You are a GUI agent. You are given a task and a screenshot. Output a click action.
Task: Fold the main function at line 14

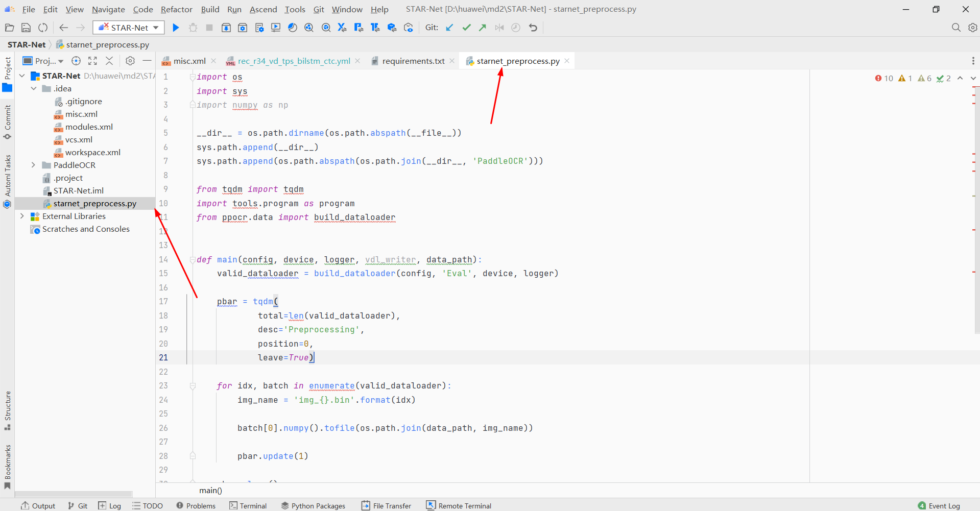[x=193, y=259]
